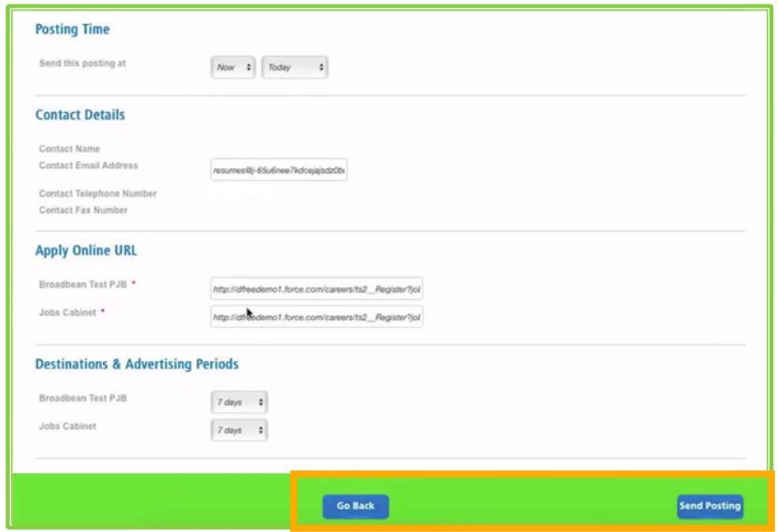Screen dimensions: 778x532
Task: Open Broadbean Test PJB '7 days' dropdown
Action: point(239,402)
